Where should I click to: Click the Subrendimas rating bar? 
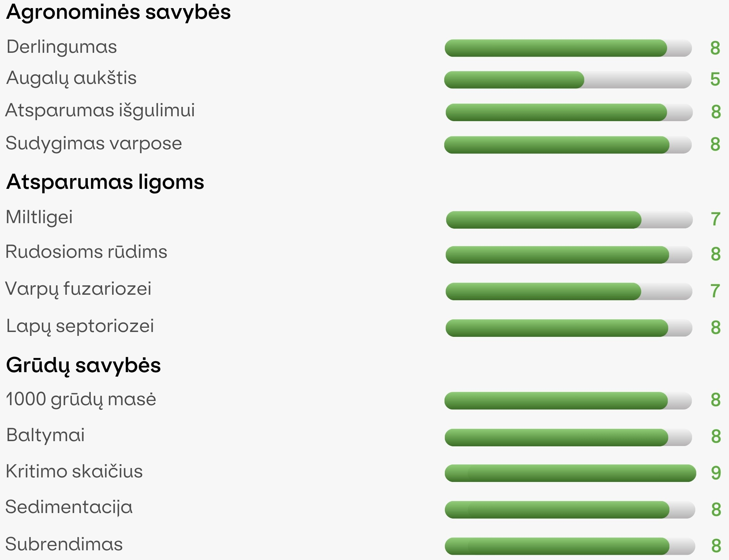(570, 546)
